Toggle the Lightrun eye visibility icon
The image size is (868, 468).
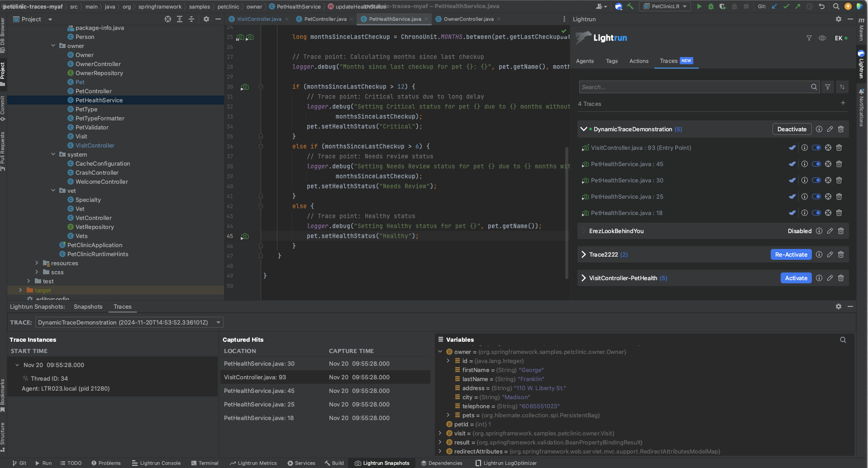click(x=822, y=38)
